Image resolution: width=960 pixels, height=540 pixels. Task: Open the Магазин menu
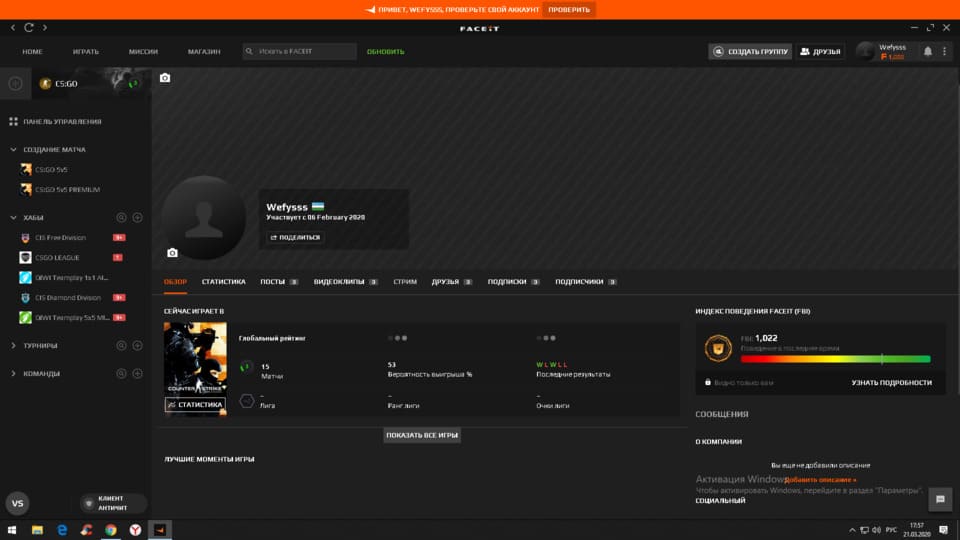pos(204,51)
